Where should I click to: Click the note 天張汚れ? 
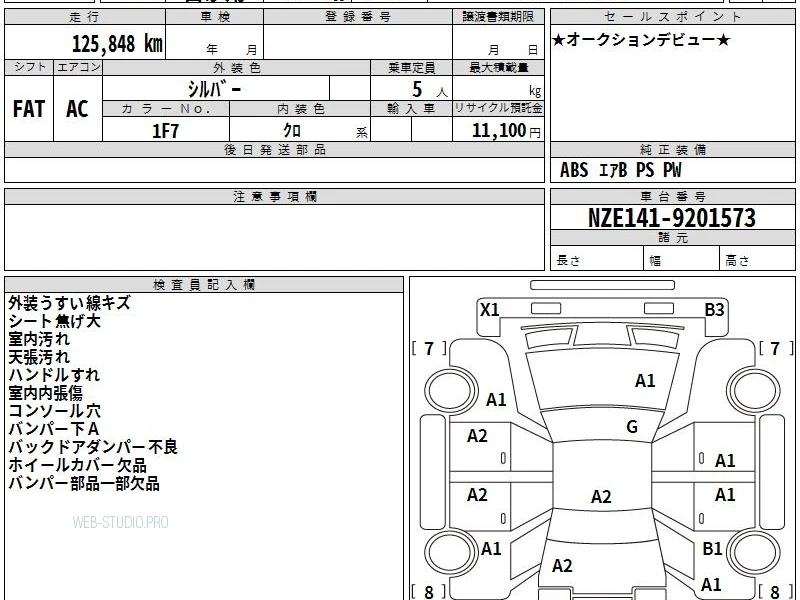[x=39, y=357]
